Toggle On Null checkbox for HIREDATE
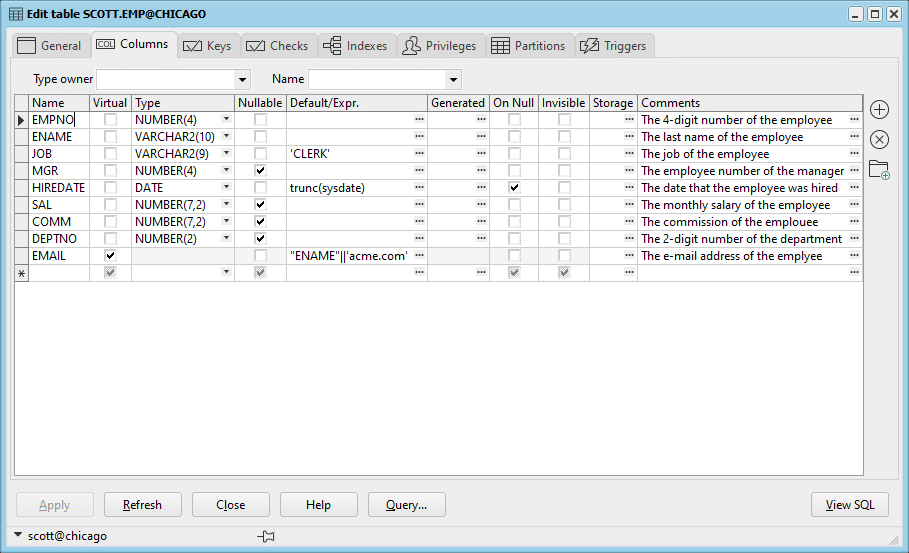The image size is (909, 553). (x=514, y=187)
